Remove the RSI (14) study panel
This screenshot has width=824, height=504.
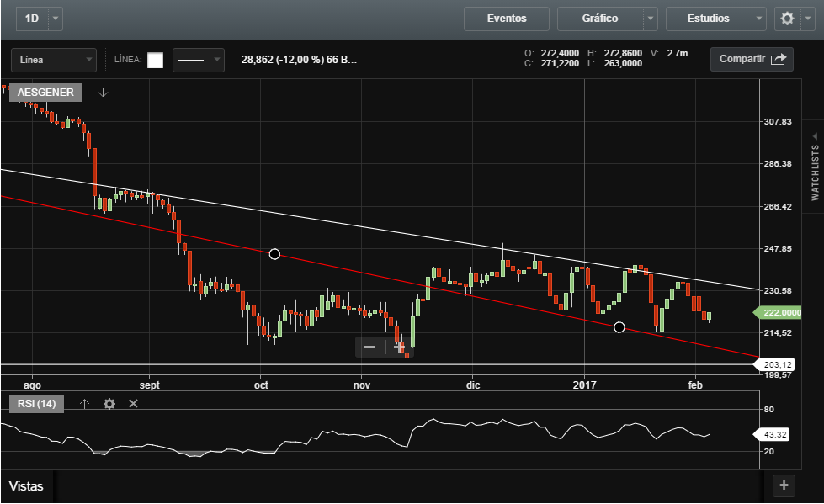[133, 404]
